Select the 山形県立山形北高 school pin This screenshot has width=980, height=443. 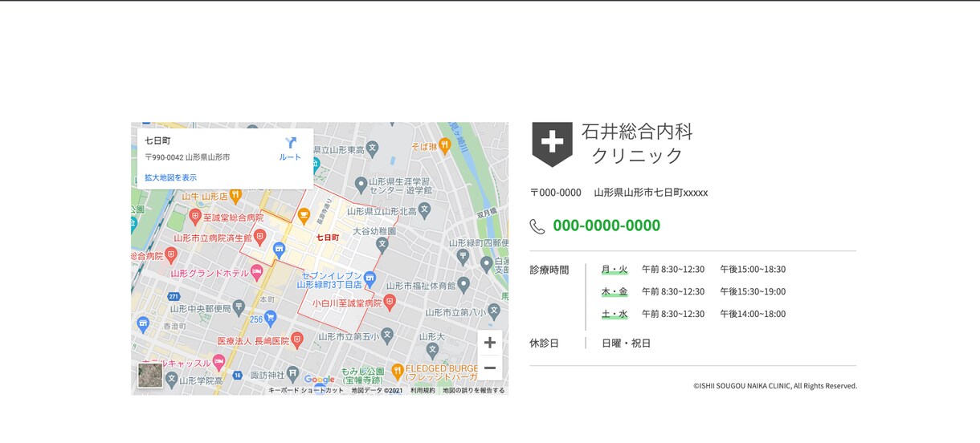point(425,211)
